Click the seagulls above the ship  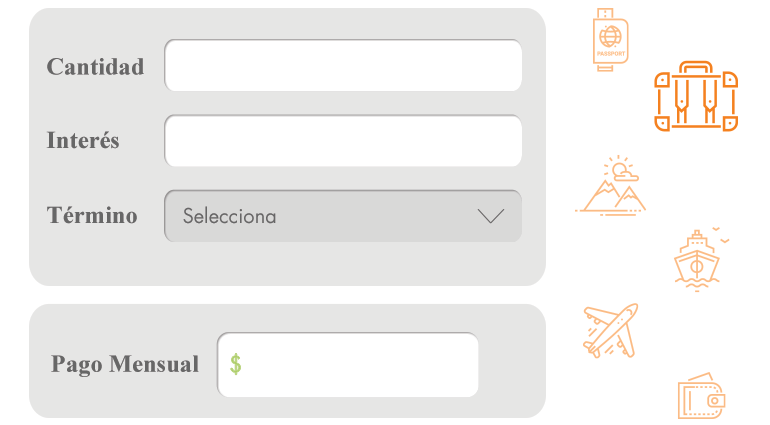(721, 235)
